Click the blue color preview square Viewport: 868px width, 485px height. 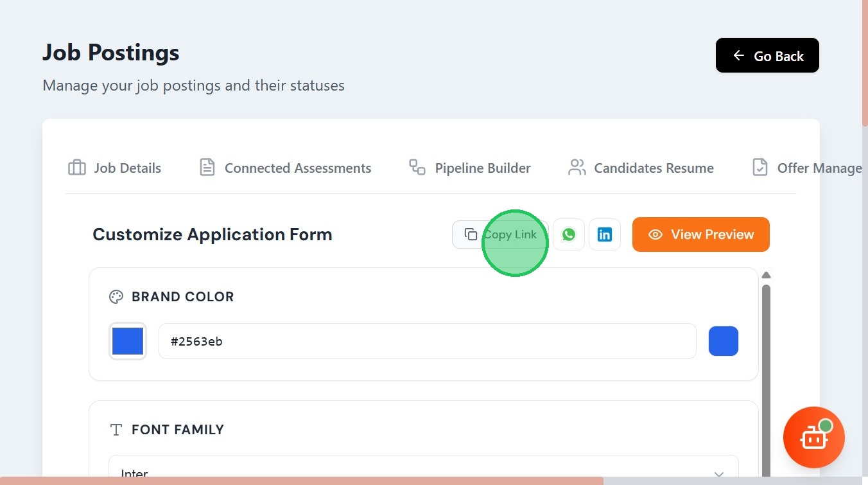pos(724,341)
